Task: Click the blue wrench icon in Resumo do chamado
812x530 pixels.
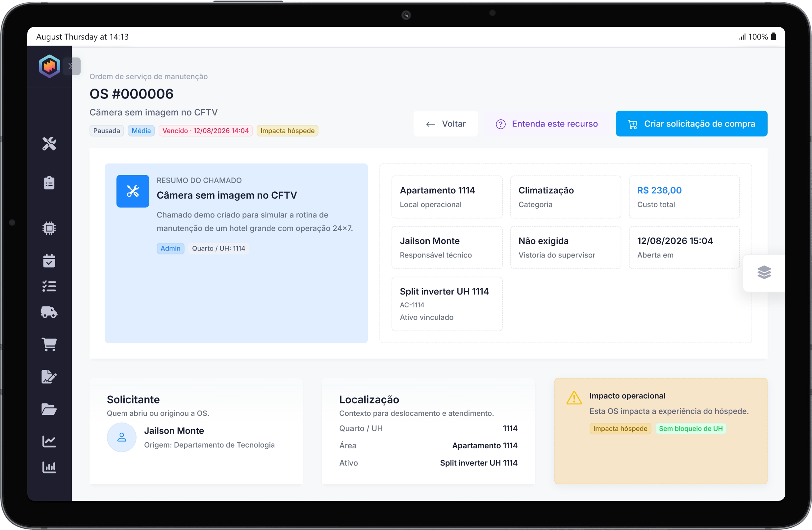Action: [x=133, y=191]
